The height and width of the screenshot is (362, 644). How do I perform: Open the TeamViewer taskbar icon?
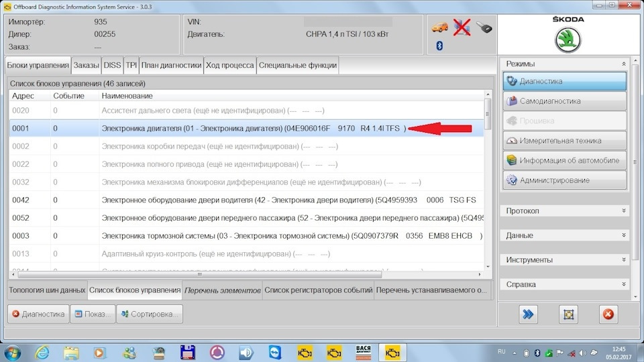275,353
